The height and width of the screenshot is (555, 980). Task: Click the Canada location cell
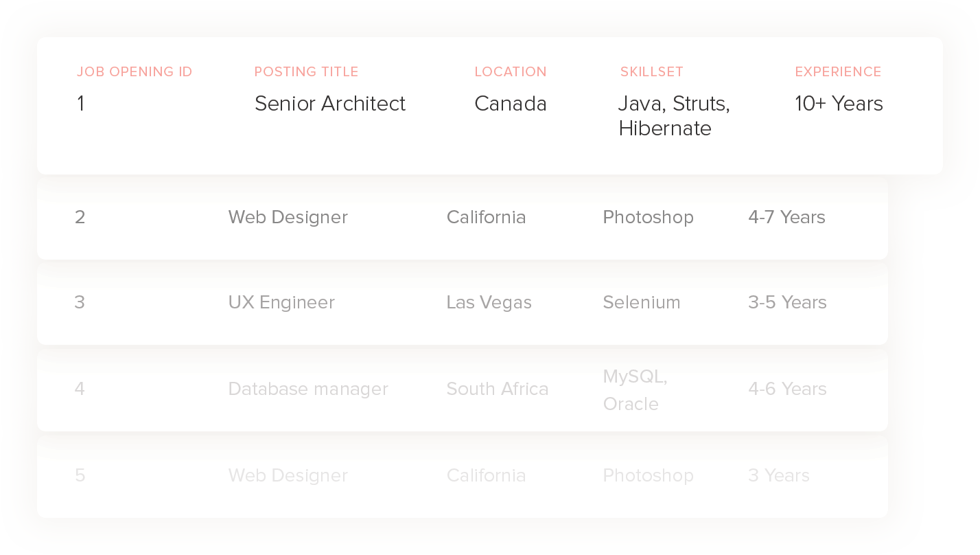click(x=511, y=104)
